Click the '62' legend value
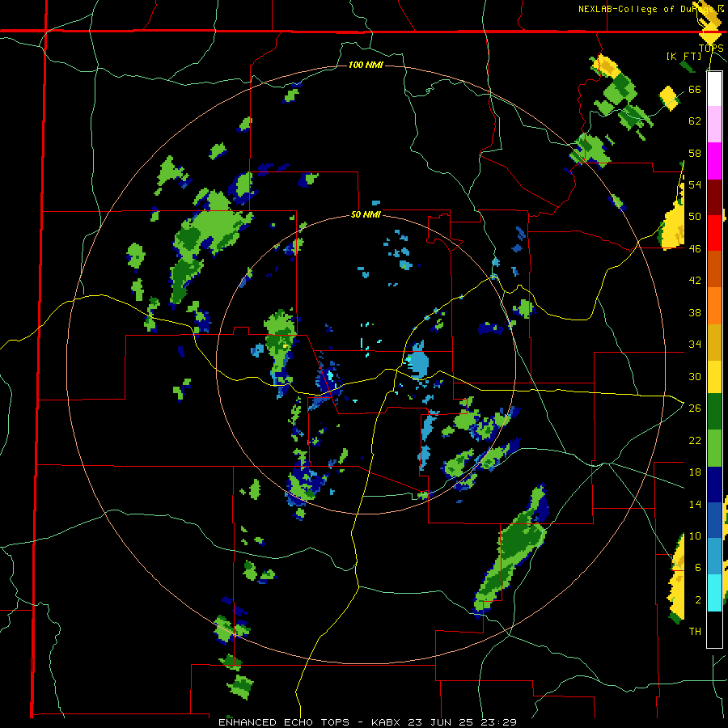Image resolution: width=728 pixels, height=728 pixels. [695, 121]
